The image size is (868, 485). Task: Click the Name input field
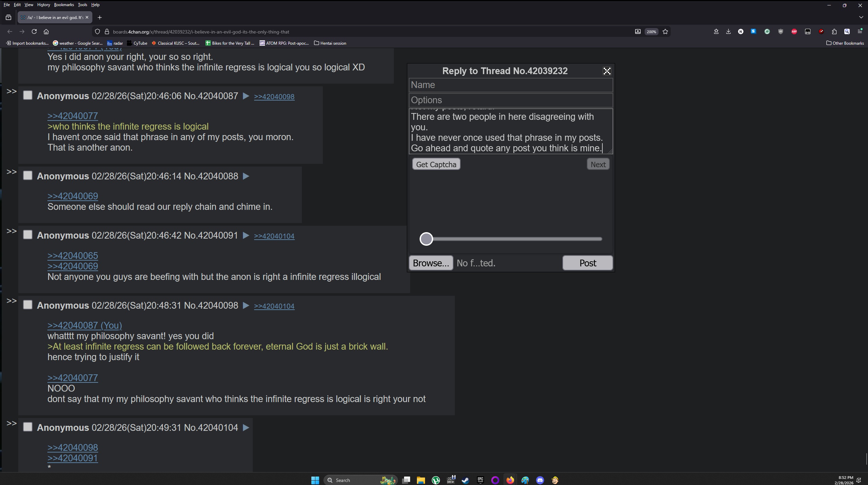pyautogui.click(x=510, y=85)
